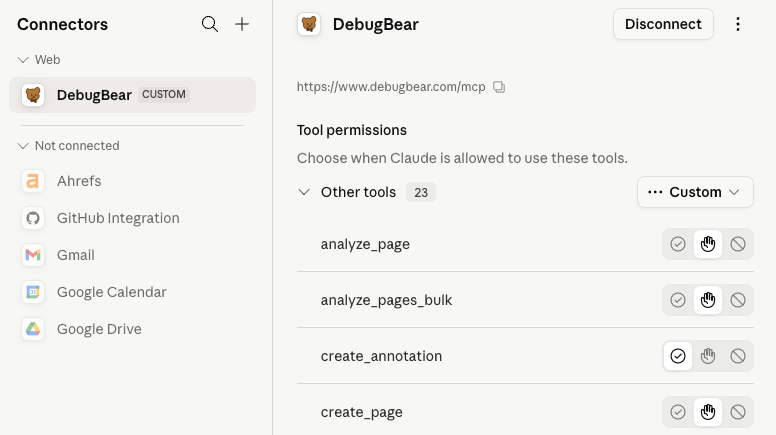Image resolution: width=776 pixels, height=435 pixels.
Task: Click the GitHub Integration icon
Action: tap(33, 218)
